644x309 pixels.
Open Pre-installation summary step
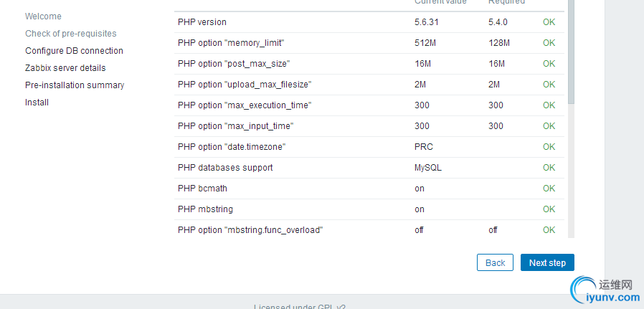tap(75, 85)
